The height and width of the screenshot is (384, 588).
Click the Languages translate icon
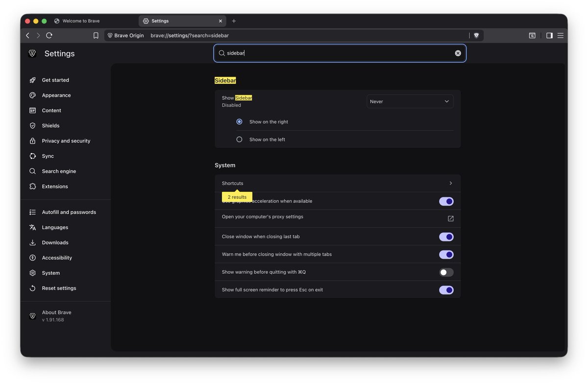click(x=32, y=227)
